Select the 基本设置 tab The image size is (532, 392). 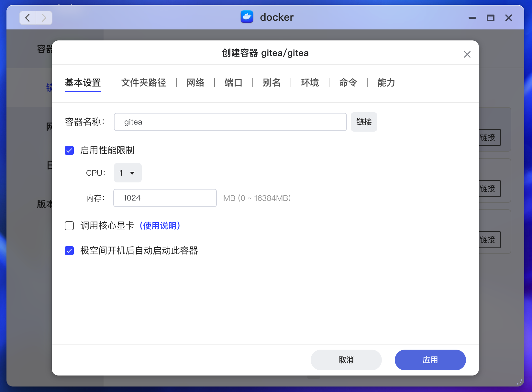(x=83, y=83)
